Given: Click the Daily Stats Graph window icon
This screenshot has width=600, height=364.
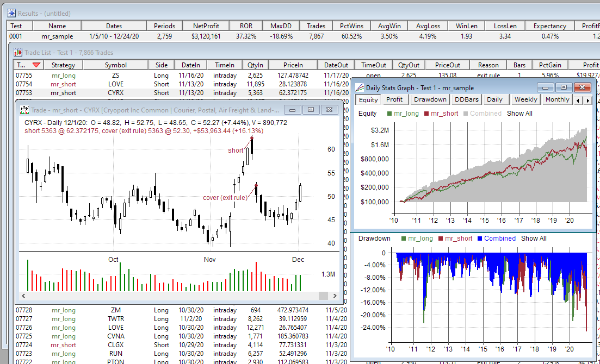Looking at the screenshot, I should click(359, 87).
